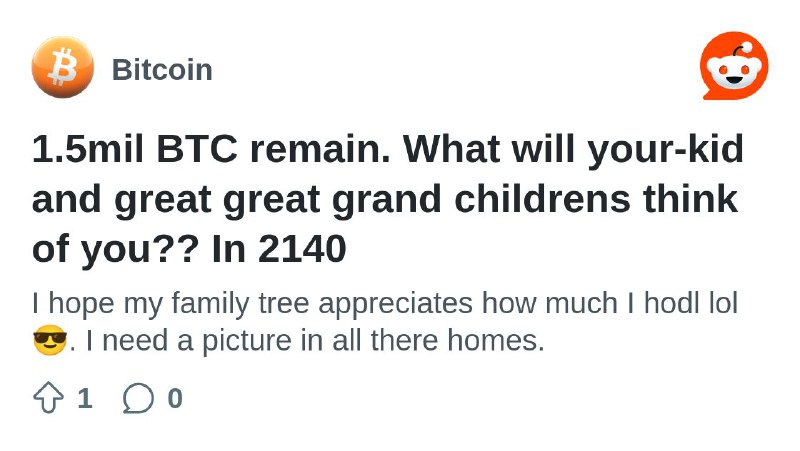
Task: Click "In 2140" at the title's end
Action: [279, 249]
